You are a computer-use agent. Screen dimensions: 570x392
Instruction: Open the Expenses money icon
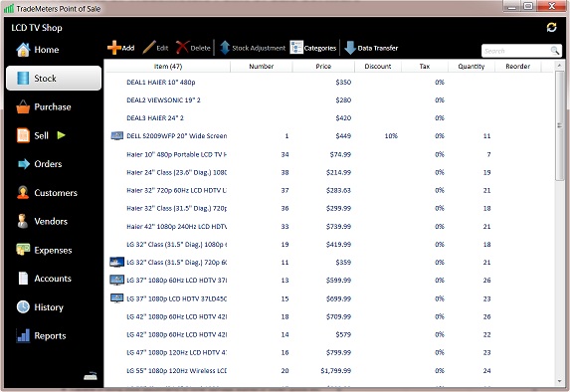[23, 250]
